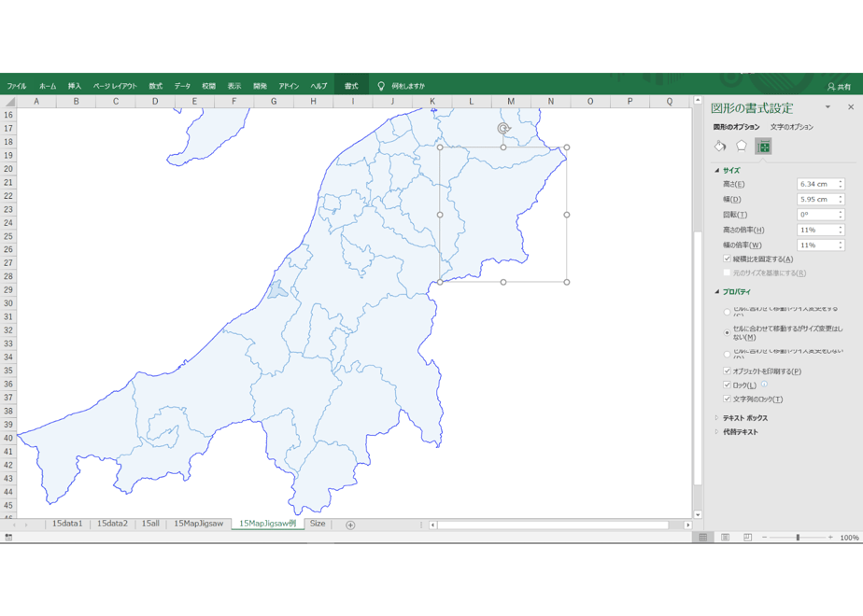Open the Fill & Line icon tab
Viewport: 863px width, 616px height.
(x=720, y=147)
